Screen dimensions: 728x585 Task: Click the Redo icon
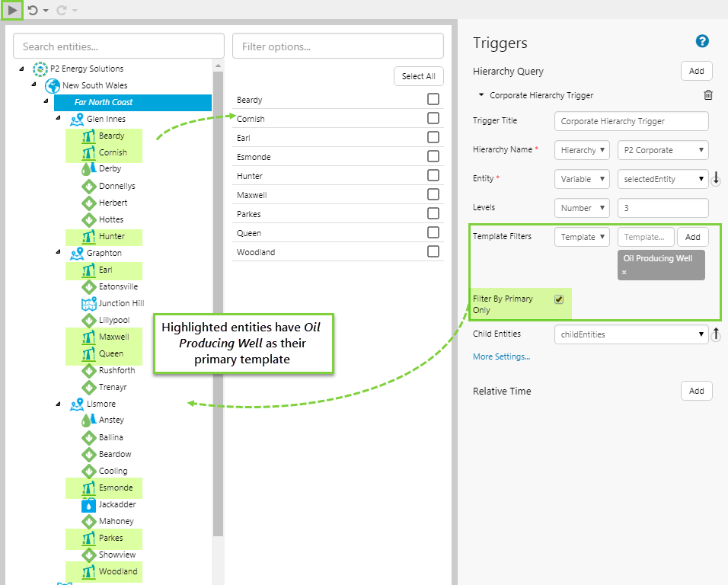61,10
